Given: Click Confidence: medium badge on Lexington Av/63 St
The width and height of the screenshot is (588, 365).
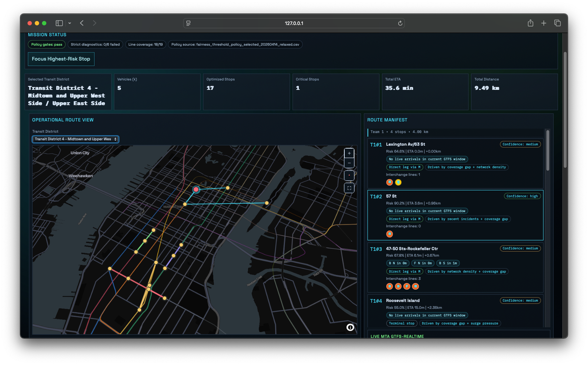Looking at the screenshot, I should tap(520, 144).
